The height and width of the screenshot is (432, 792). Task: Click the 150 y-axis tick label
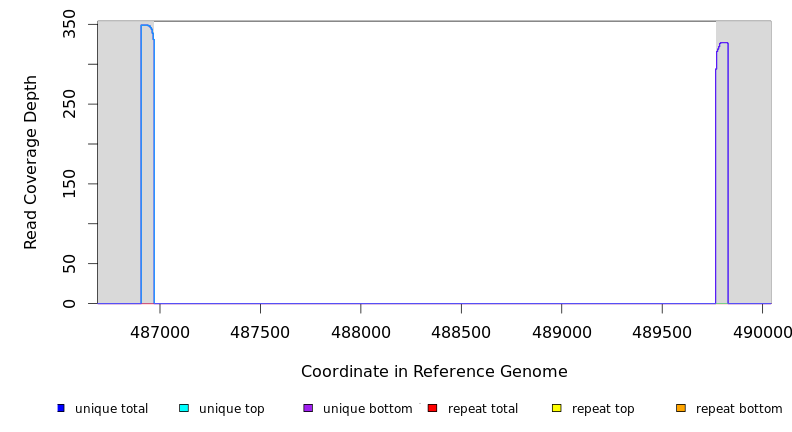(x=69, y=184)
